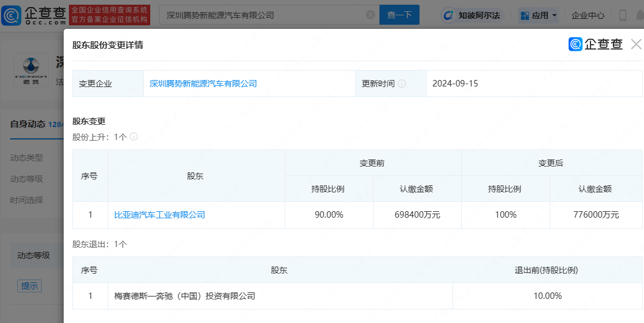Screen dimensions: 644x323
Task: Click the 时间选择 filter label
Action: pyautogui.click(x=27, y=201)
